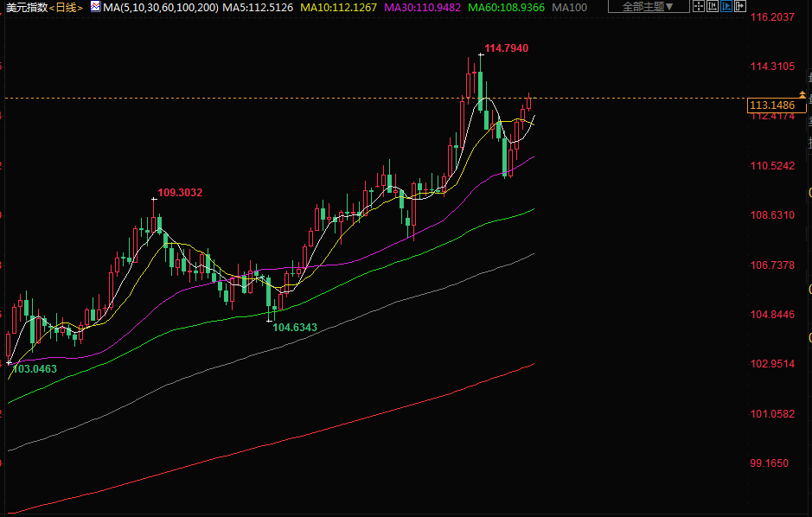
Task: Click the 113.1486 current price box
Action: pyautogui.click(x=771, y=105)
